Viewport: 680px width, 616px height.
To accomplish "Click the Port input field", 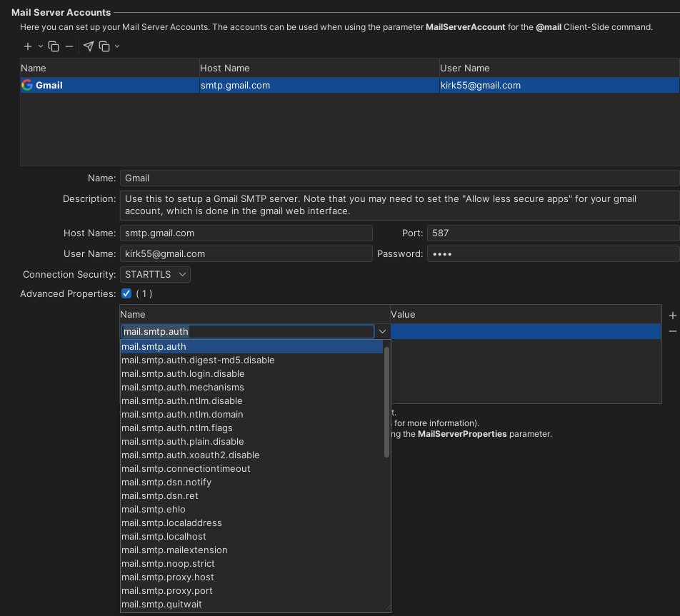I will pyautogui.click(x=550, y=233).
